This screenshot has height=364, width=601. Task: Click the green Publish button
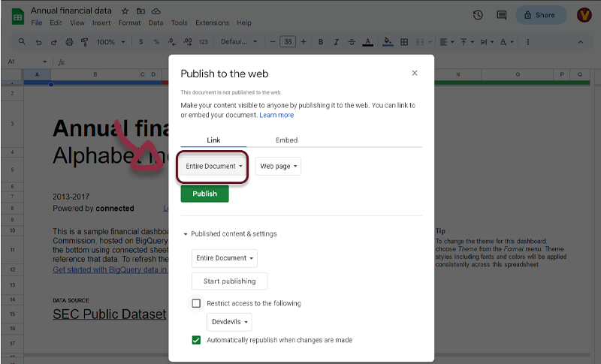(x=204, y=194)
